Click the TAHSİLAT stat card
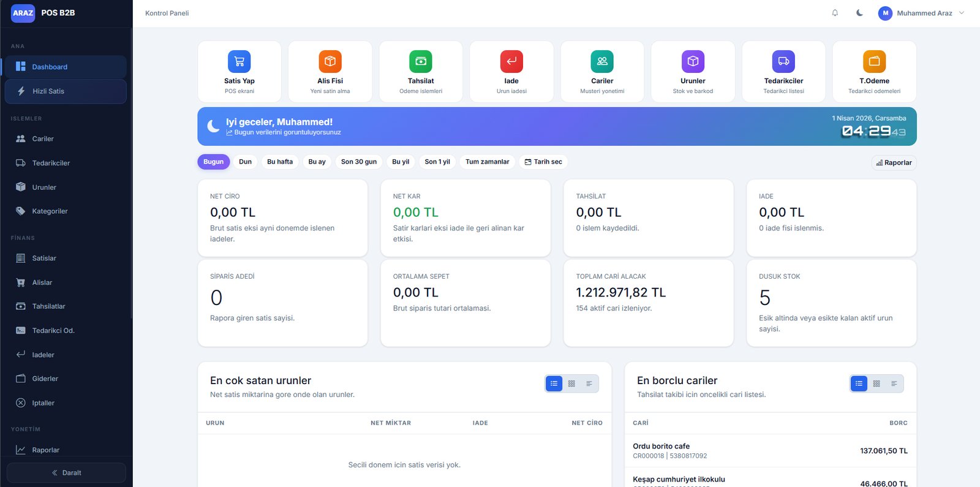 [649, 218]
